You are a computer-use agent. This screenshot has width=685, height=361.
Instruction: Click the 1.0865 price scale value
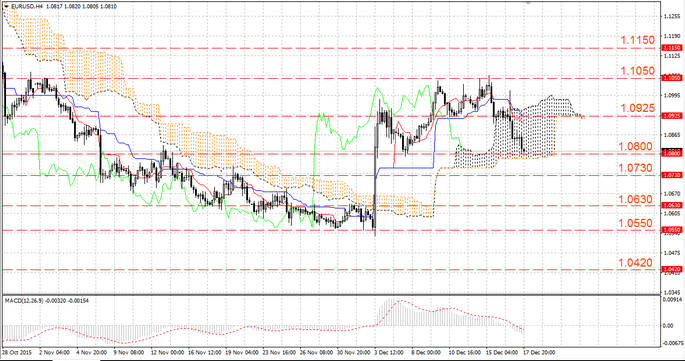pos(671,135)
